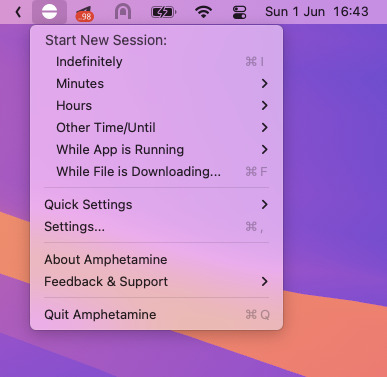Expand the Other Time/Until chevron arrow
Image resolution: width=387 pixels, height=377 pixels.
[265, 128]
